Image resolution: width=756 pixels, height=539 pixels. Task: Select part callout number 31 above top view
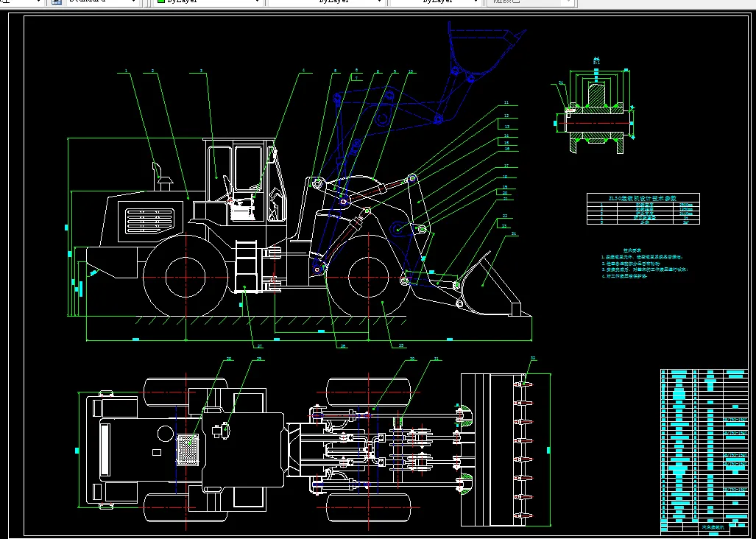tap(437, 358)
